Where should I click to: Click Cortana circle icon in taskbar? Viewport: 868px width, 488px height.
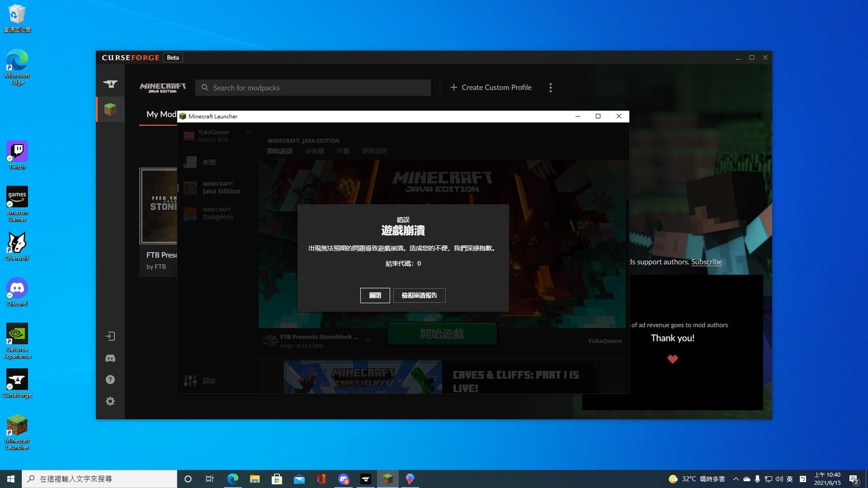point(188,479)
